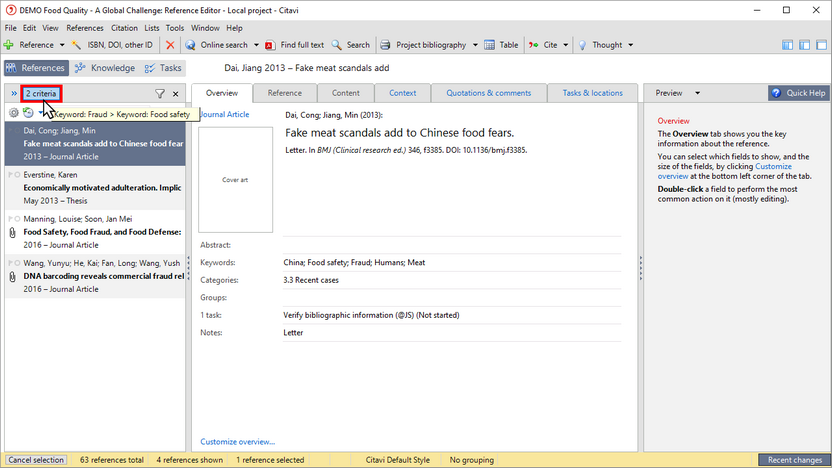Add a new Reference via toolbar
This screenshot has height=468, width=832.
click(29, 45)
